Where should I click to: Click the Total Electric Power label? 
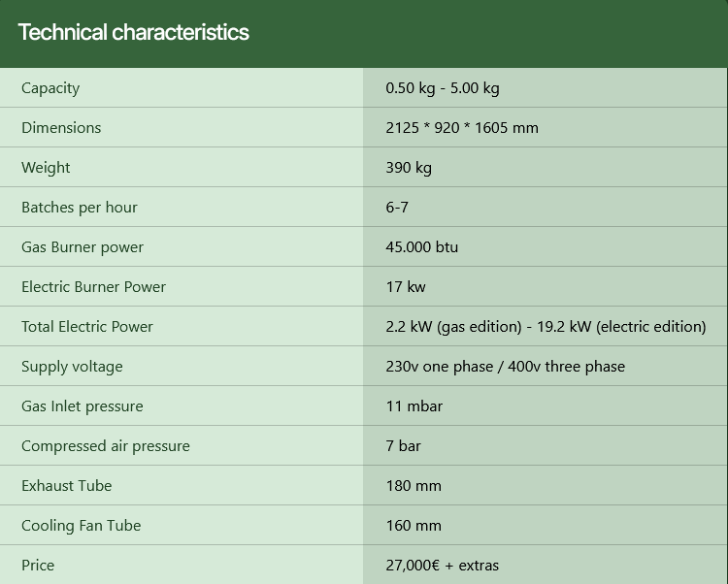[x=87, y=327]
